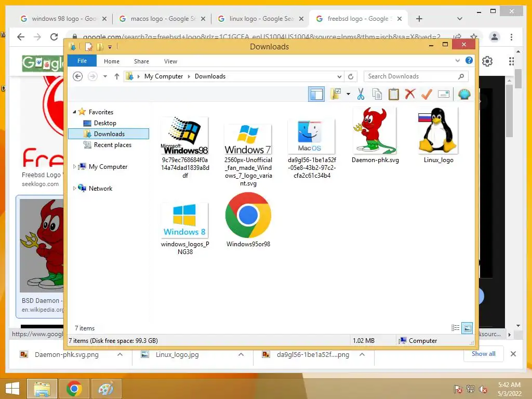Click My Computer in address breadcrumb
Screen dimensions: 532x399
pos(164,76)
